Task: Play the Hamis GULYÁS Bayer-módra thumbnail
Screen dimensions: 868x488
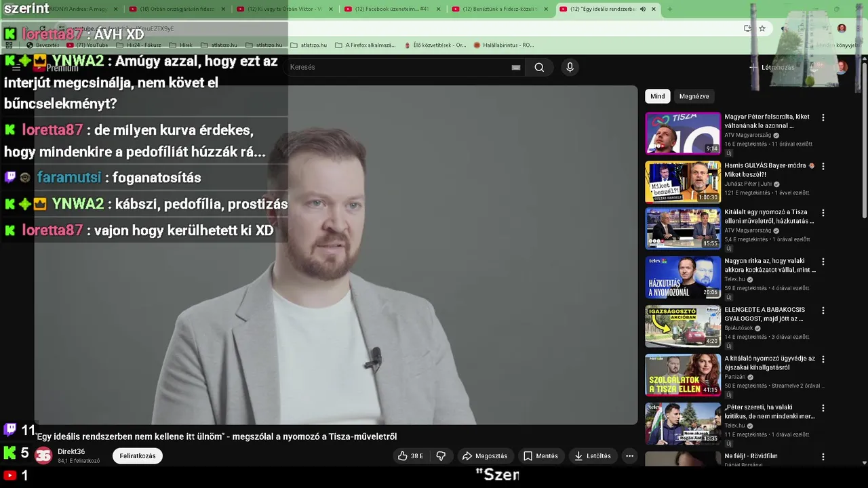Action: [683, 182]
